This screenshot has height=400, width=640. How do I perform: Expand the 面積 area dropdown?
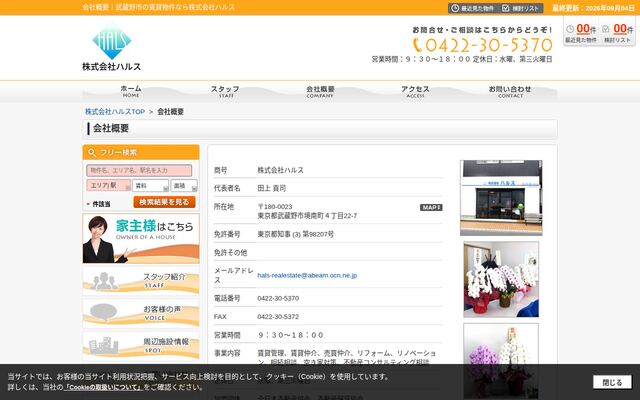184,186
